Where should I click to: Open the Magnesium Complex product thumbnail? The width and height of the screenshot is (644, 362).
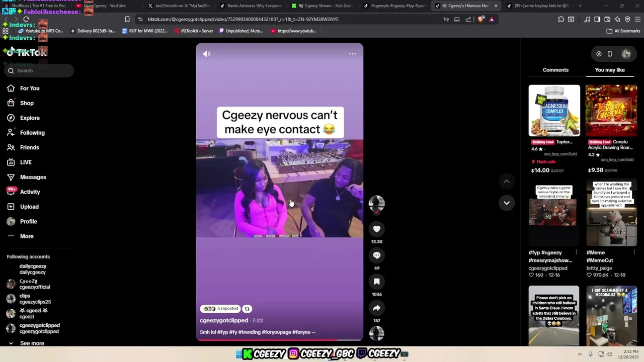pyautogui.click(x=554, y=111)
